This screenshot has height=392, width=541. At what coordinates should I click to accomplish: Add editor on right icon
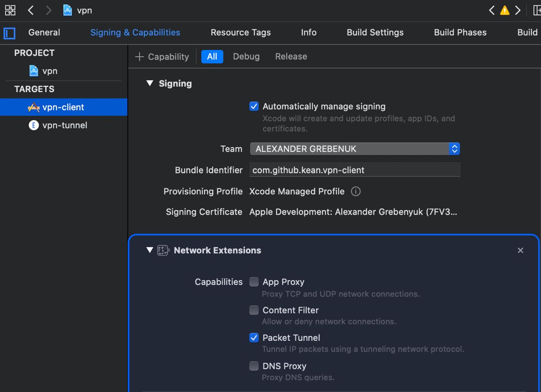pyautogui.click(x=536, y=10)
